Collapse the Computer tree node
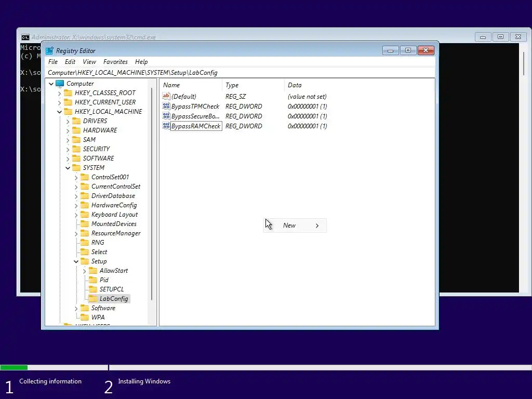532x399 pixels. (51, 84)
